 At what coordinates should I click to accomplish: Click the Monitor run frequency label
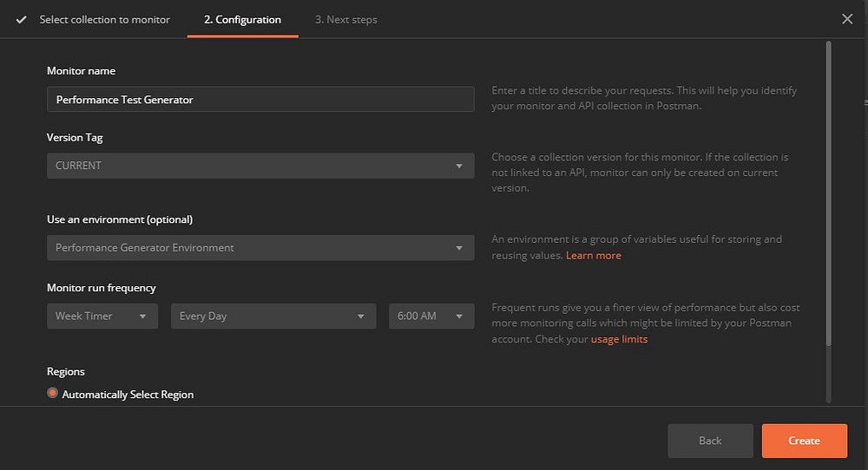102,288
